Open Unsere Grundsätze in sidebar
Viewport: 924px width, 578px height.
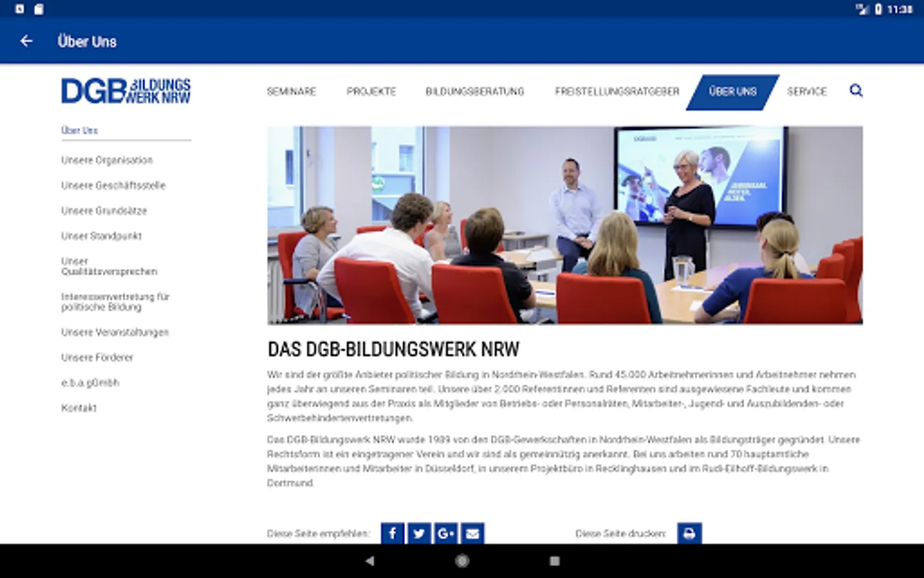pos(104,211)
